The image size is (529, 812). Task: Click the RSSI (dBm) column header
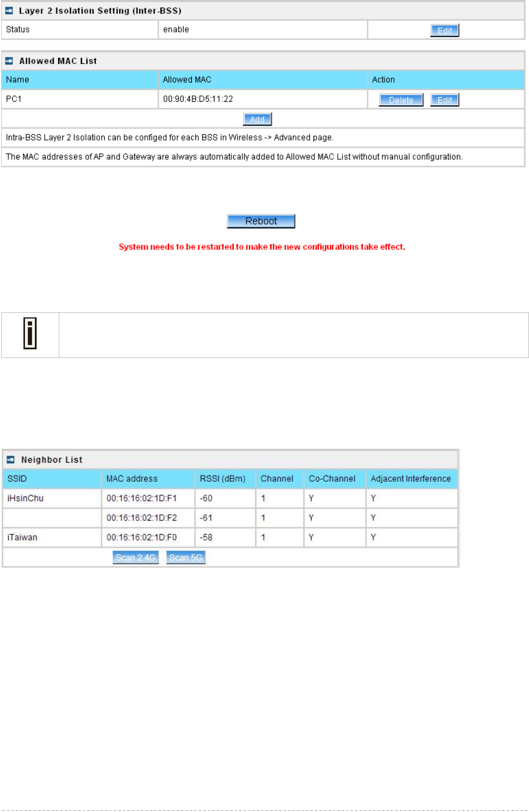click(225, 479)
